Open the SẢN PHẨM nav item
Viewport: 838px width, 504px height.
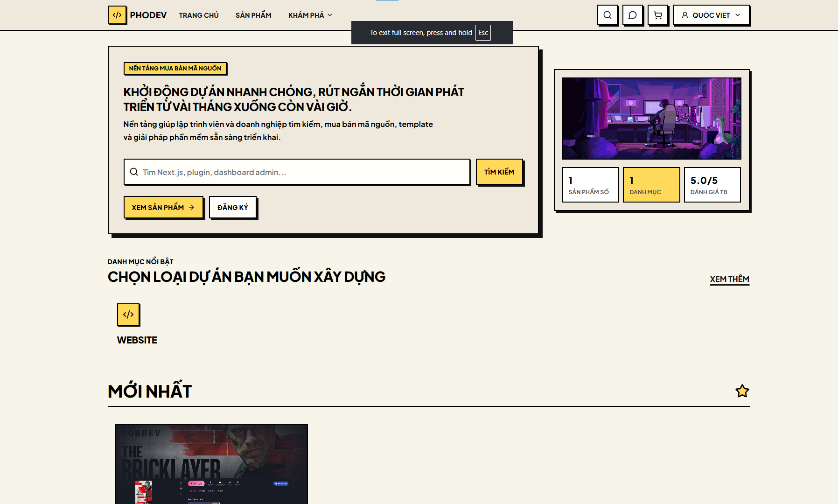pyautogui.click(x=253, y=15)
